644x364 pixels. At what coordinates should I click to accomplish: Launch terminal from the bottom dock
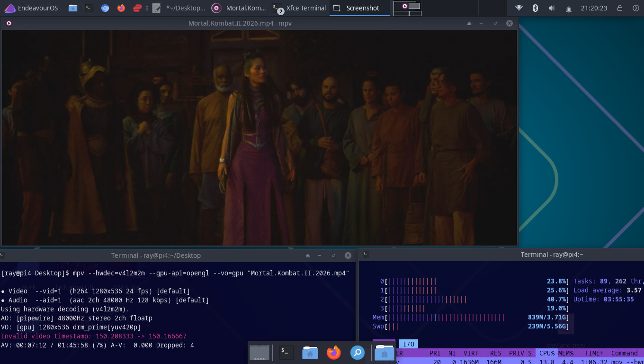coord(286,353)
